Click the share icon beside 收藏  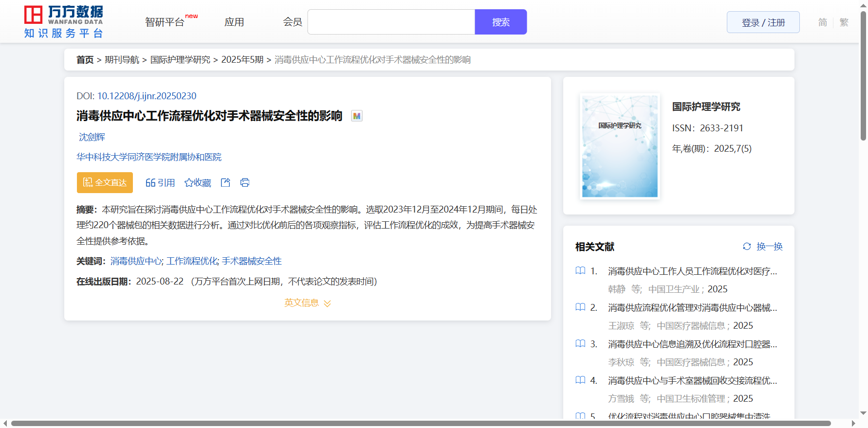(x=225, y=182)
